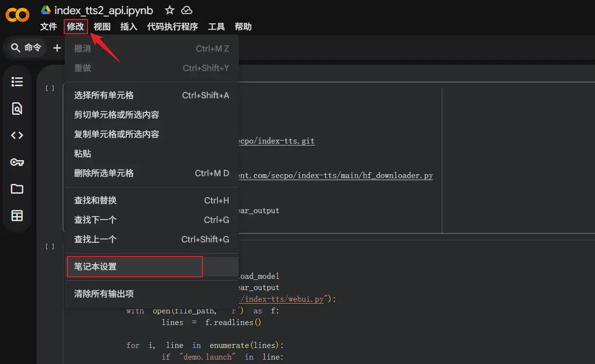Click the 命令 search box
The image size is (595, 364).
[27, 48]
